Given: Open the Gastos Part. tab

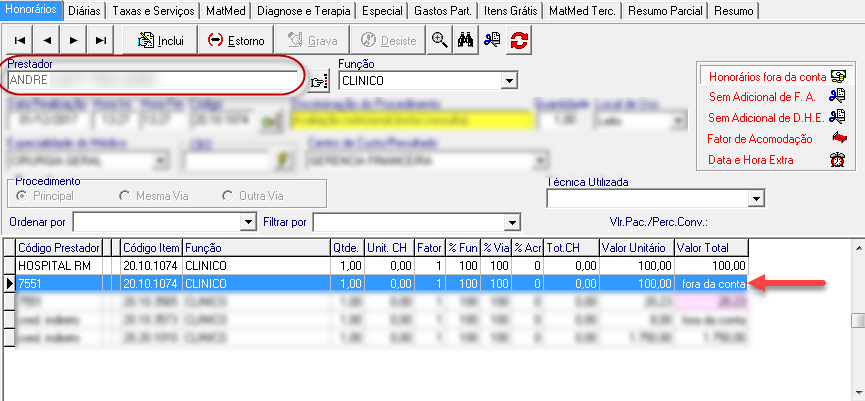Looking at the screenshot, I should (443, 10).
